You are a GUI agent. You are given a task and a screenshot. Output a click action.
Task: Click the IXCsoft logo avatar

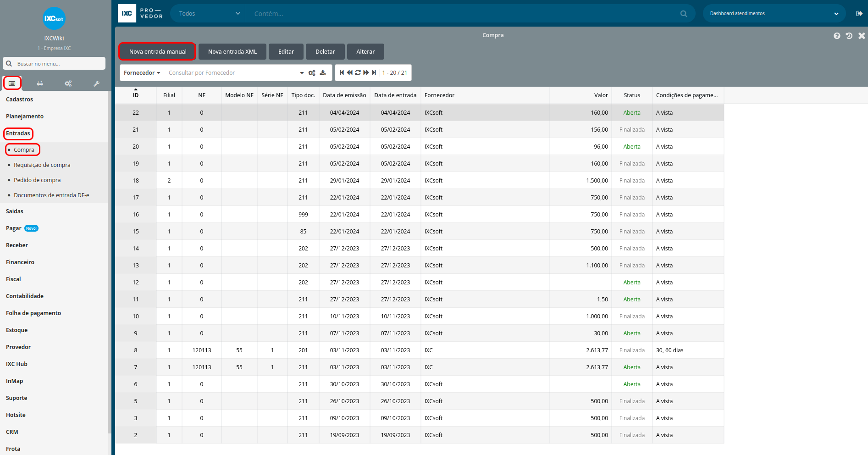tap(54, 19)
